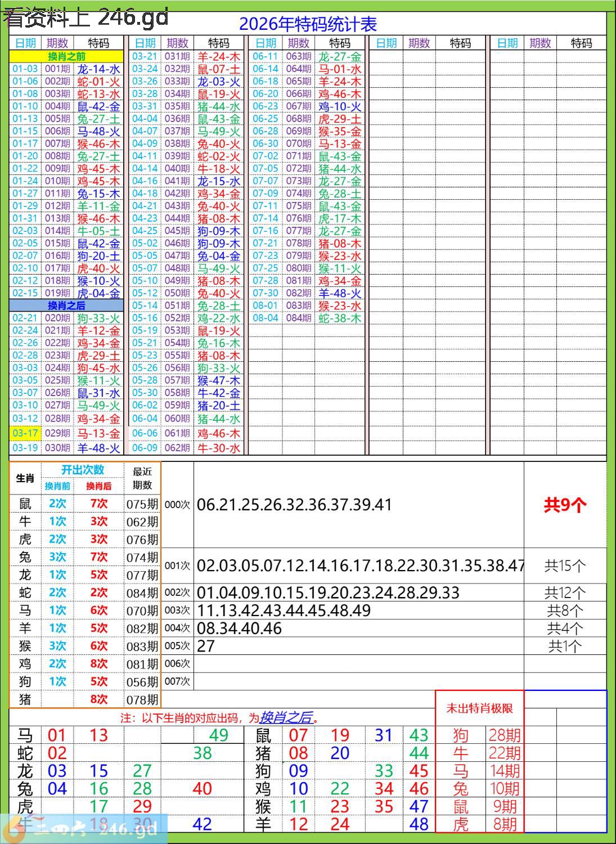Select date cell 02-21

(x=25, y=318)
